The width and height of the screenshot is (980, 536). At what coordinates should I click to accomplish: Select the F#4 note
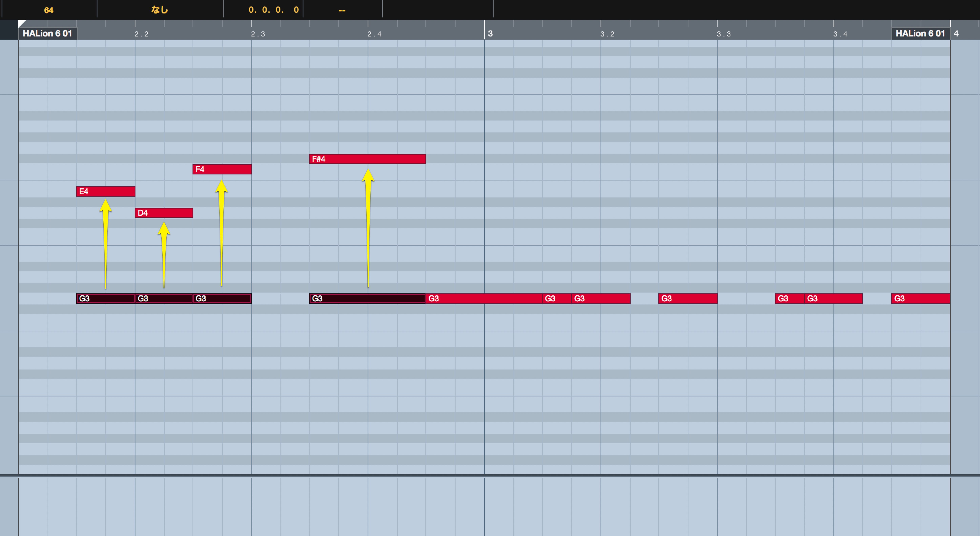pos(368,159)
